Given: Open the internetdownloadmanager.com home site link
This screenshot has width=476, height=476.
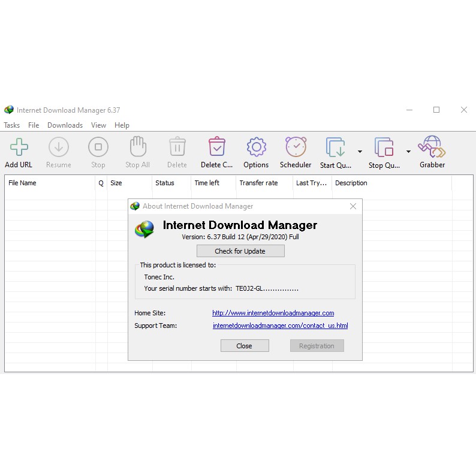Looking at the screenshot, I should click(273, 313).
